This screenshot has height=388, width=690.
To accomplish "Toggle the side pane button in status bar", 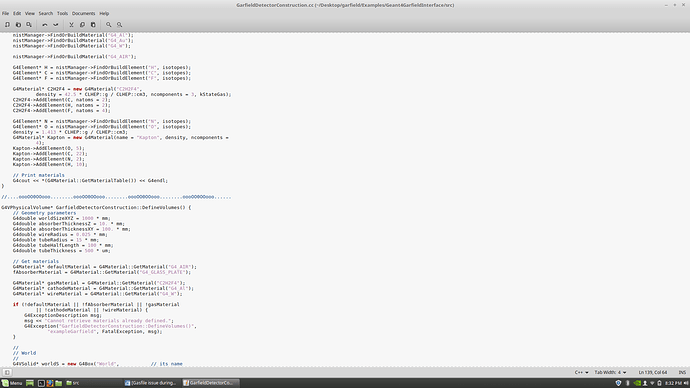I will tap(7, 372).
